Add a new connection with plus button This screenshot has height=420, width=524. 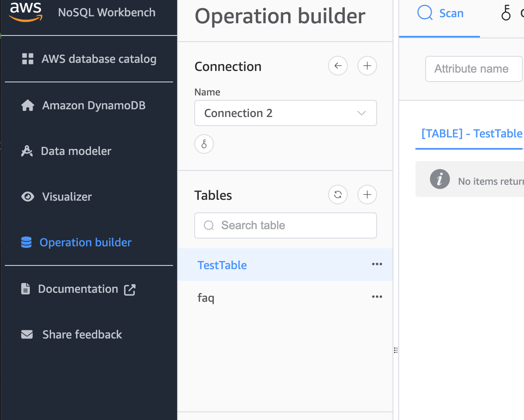pos(367,66)
